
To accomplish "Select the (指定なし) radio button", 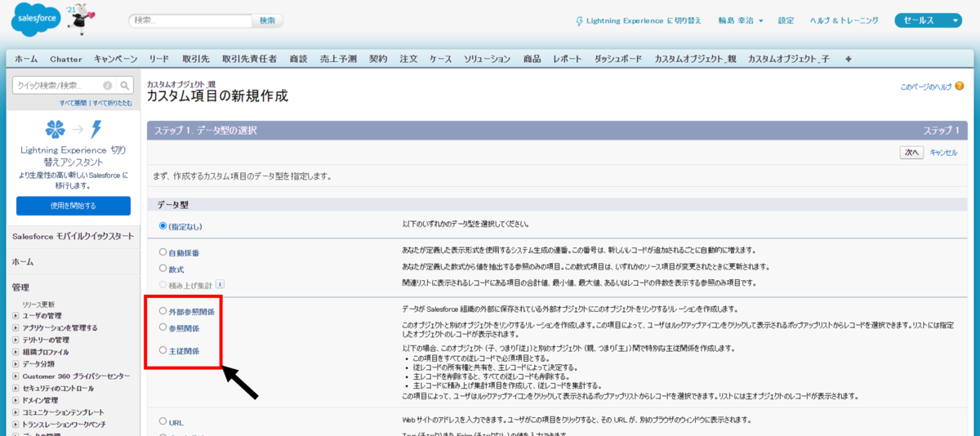I will tap(163, 225).
